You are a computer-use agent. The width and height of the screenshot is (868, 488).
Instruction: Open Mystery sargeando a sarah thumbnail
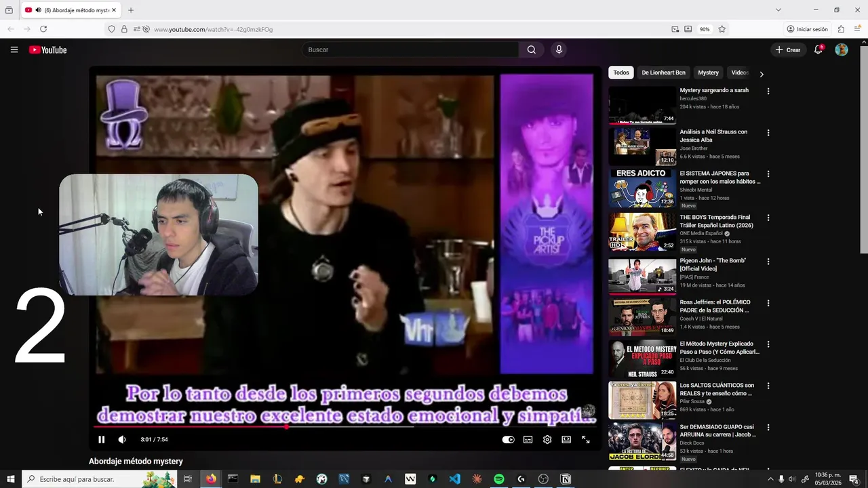pos(642,105)
